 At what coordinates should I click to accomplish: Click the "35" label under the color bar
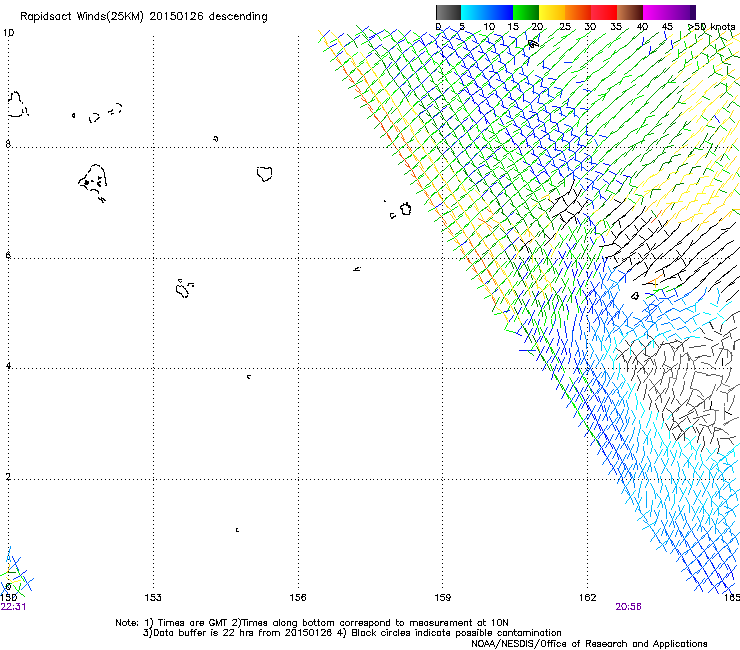(616, 27)
